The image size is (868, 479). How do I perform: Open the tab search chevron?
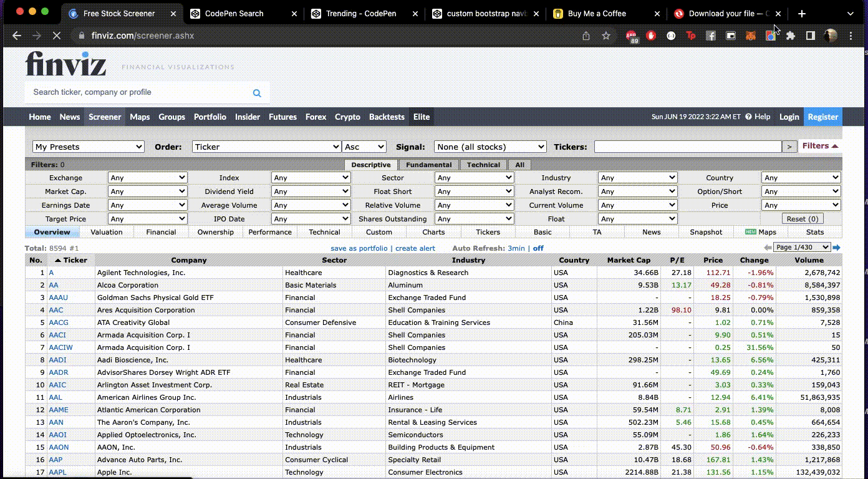coord(851,13)
